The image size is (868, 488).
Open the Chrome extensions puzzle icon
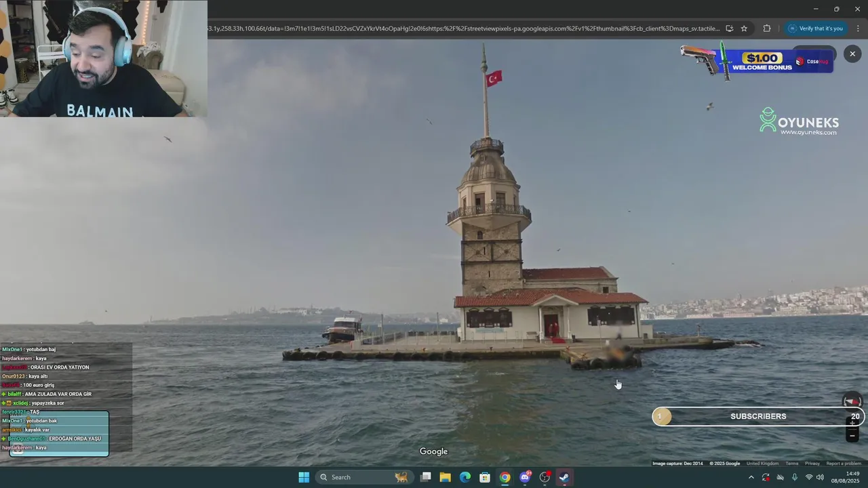click(767, 28)
